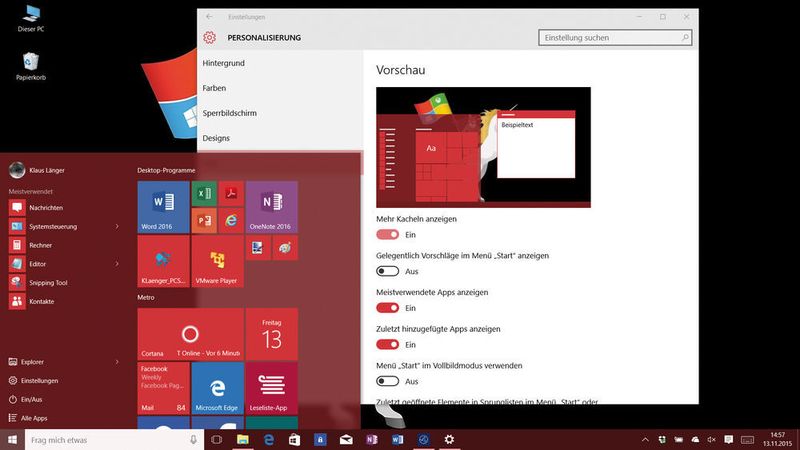The image size is (800, 450).
Task: Expand the Editor jump list arrow
Action: point(117,264)
